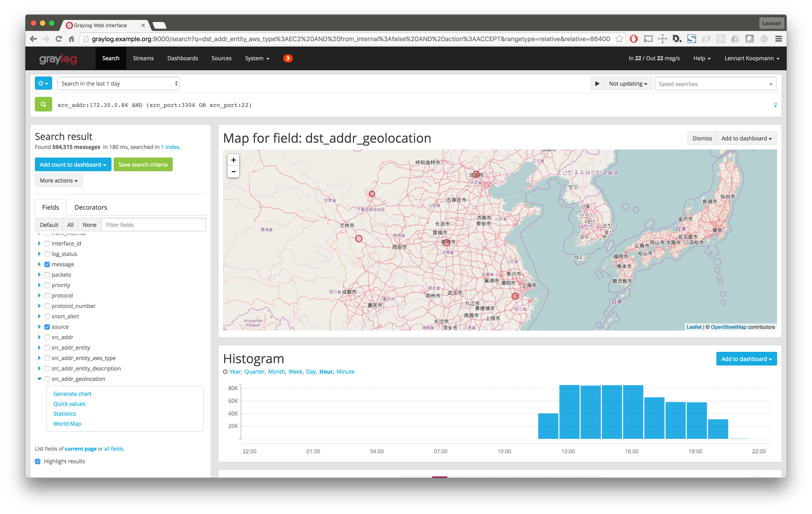The width and height of the screenshot is (812, 514).
Task: Expand the priority field arrow
Action: coord(39,285)
